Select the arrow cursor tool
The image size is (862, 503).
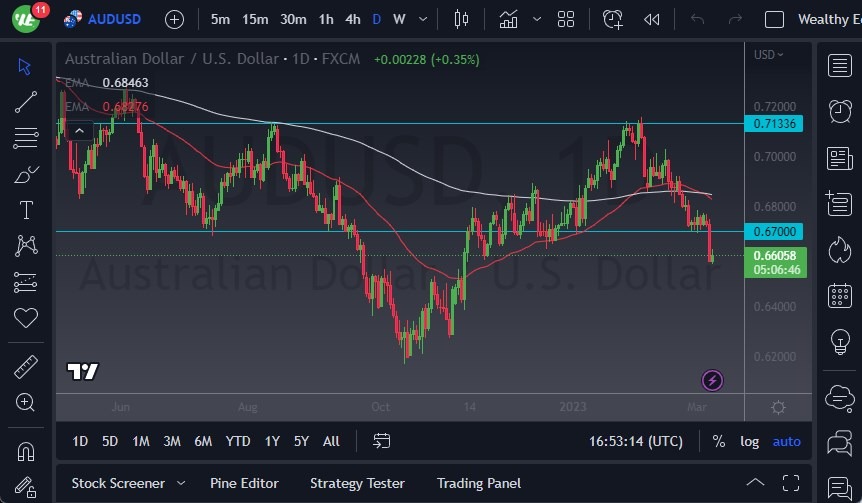(x=25, y=67)
